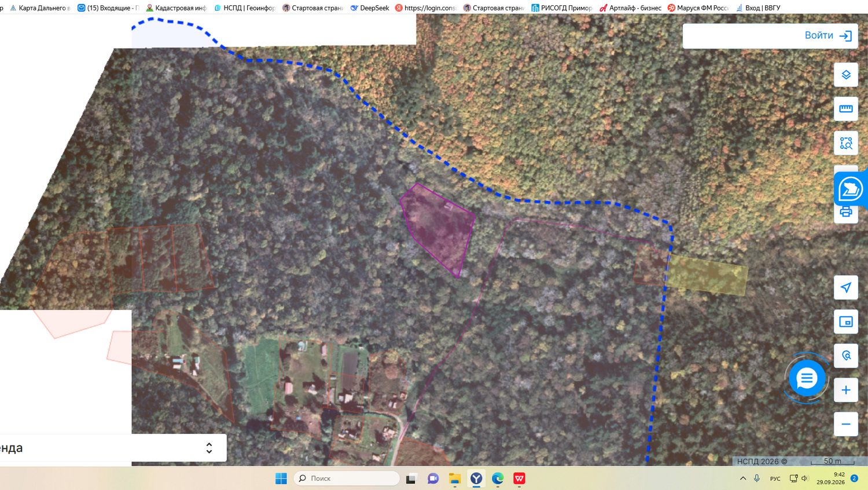Open the video chat taskbar app

point(433,478)
